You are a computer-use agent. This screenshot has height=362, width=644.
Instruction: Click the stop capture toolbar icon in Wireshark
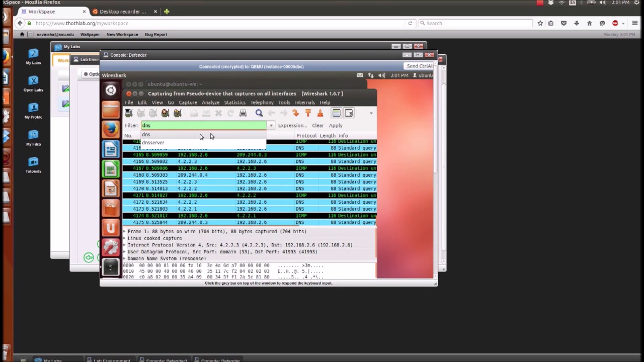coord(165,113)
